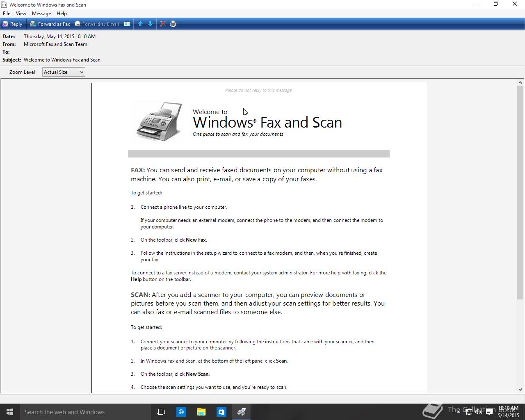Viewport: 525px width, 420px height.
Task: Click 'Please do not reply to this message' text
Action: click(x=259, y=90)
